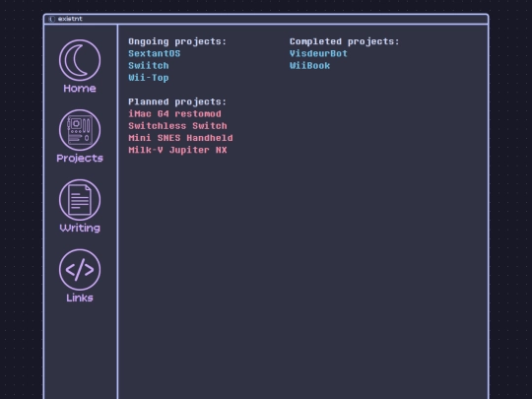Click the existnt window title text

coord(70,19)
